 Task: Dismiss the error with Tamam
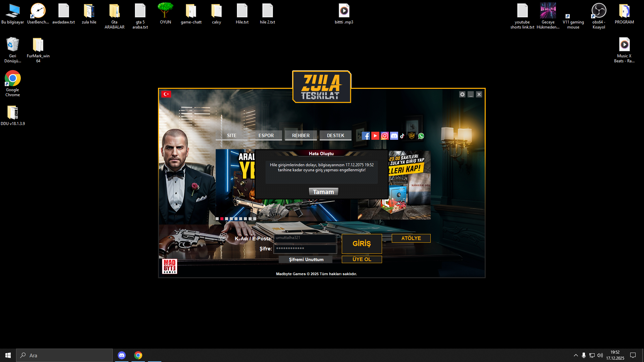(x=323, y=192)
